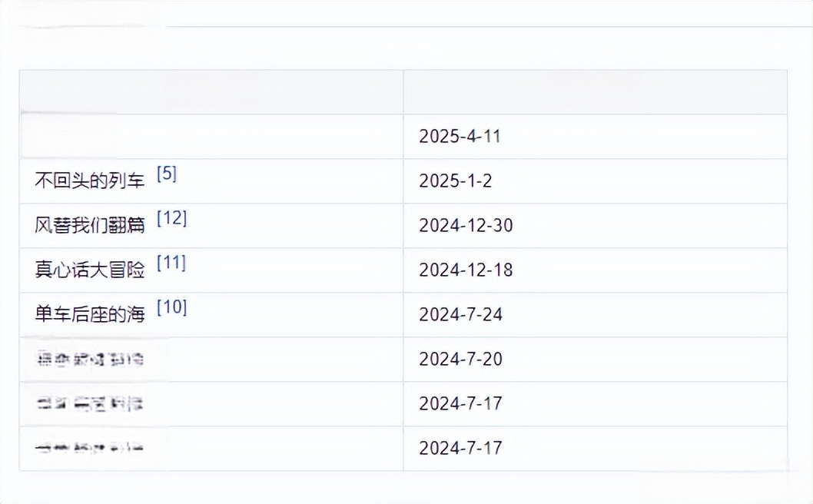The image size is (813, 504).
Task: Open reference link [12]
Action: coord(171,218)
